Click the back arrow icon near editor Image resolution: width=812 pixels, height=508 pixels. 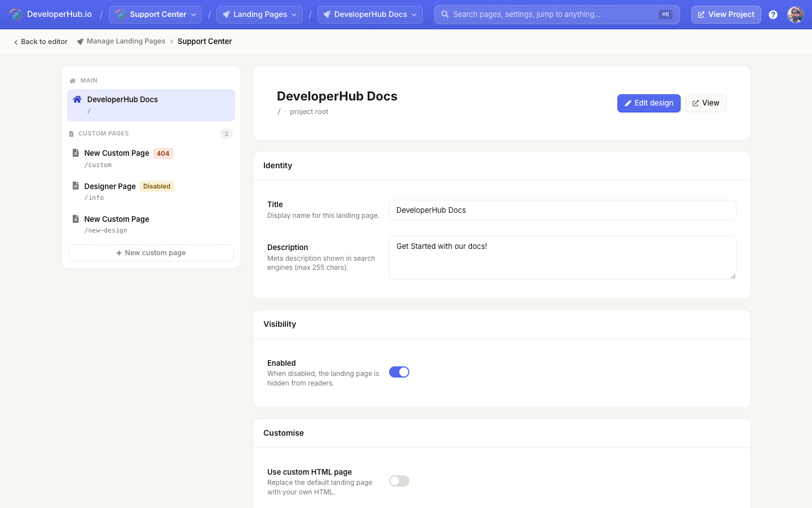[16, 42]
